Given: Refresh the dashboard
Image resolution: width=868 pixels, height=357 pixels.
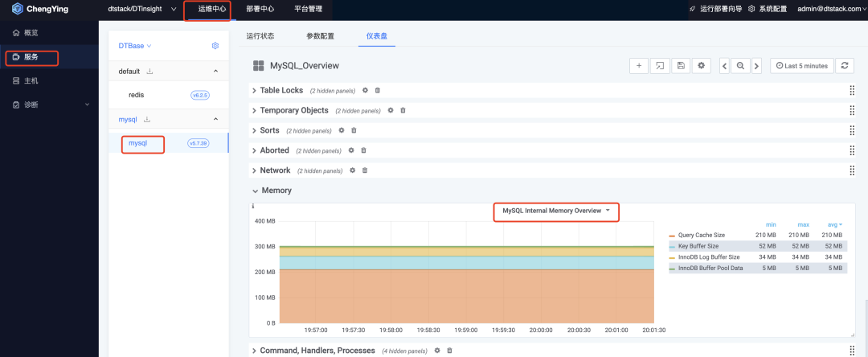Looking at the screenshot, I should (844, 65).
